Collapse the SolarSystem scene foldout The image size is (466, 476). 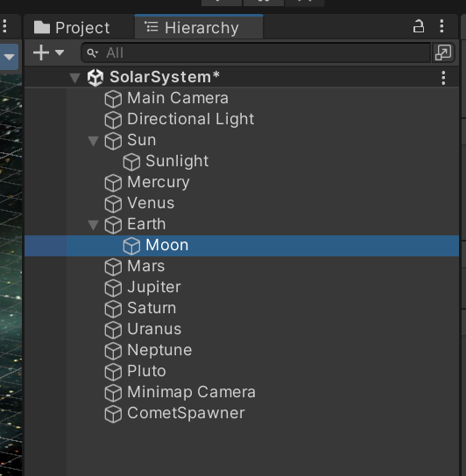(x=74, y=78)
